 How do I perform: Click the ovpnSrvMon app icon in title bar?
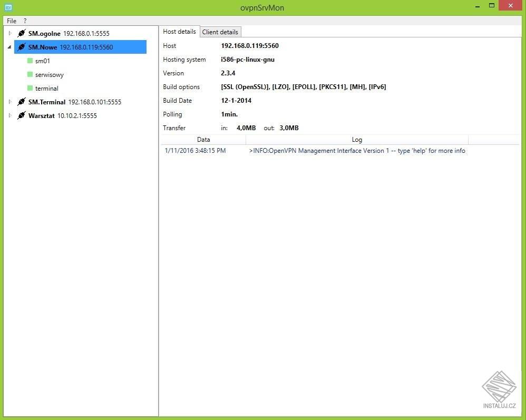(8, 7)
